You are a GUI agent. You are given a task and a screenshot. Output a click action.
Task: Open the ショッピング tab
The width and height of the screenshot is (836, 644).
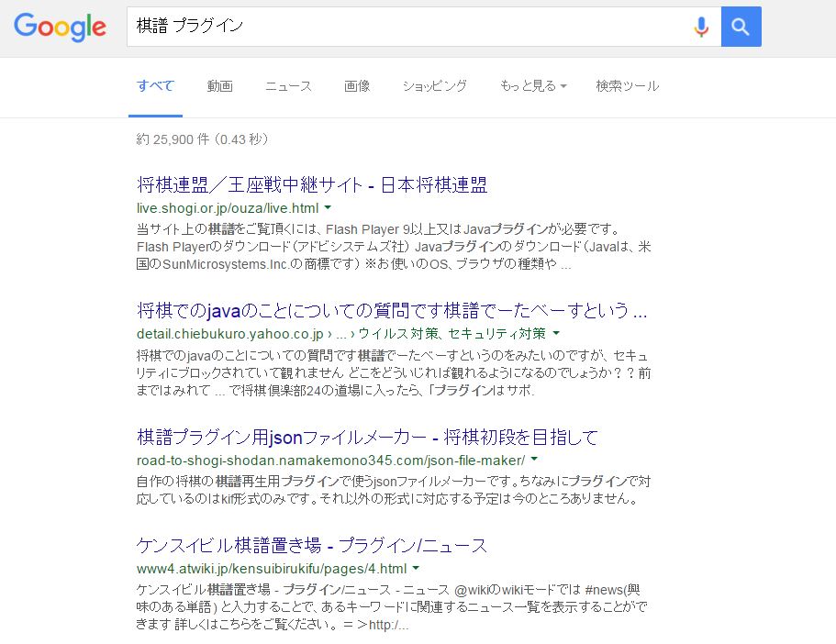435,86
